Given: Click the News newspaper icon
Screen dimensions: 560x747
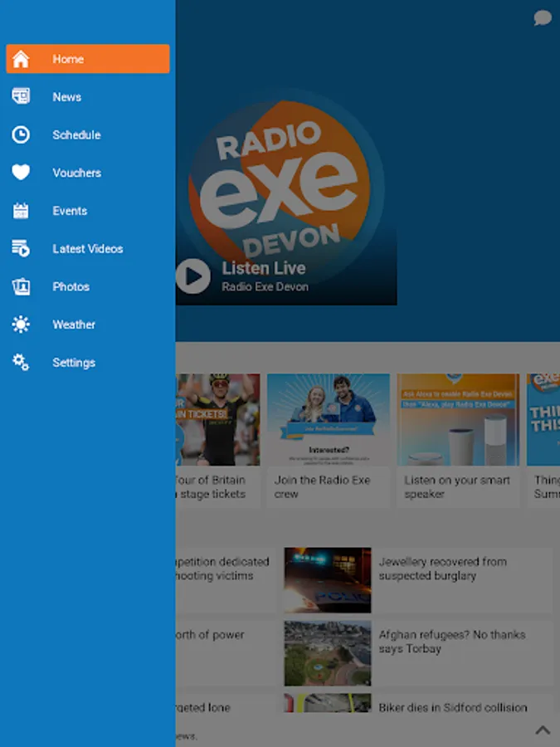Looking at the screenshot, I should (21, 96).
